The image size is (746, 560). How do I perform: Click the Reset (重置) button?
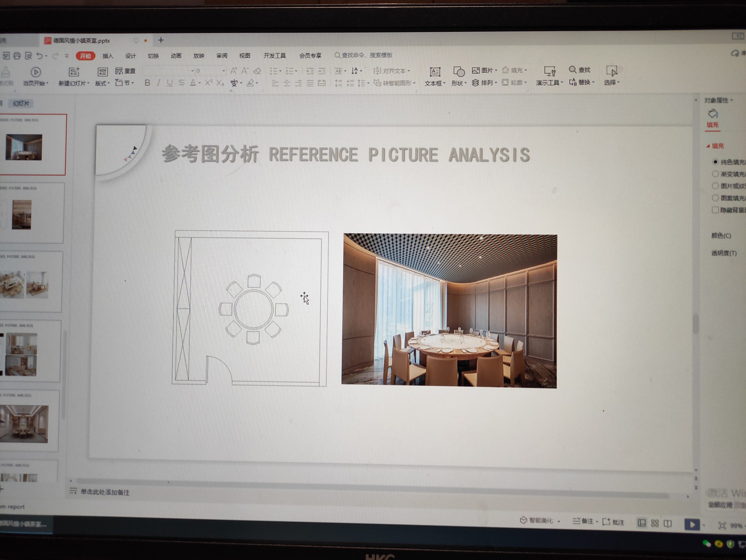pyautogui.click(x=126, y=71)
